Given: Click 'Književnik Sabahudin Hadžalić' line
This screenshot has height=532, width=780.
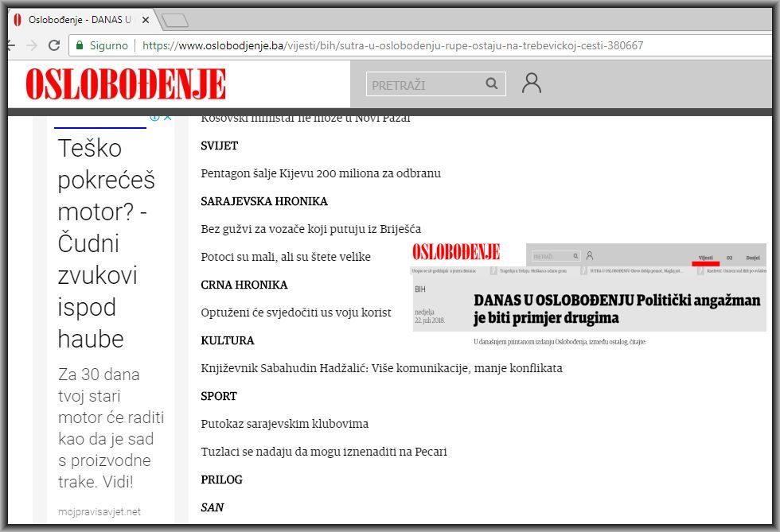Looking at the screenshot, I should click(x=381, y=368).
